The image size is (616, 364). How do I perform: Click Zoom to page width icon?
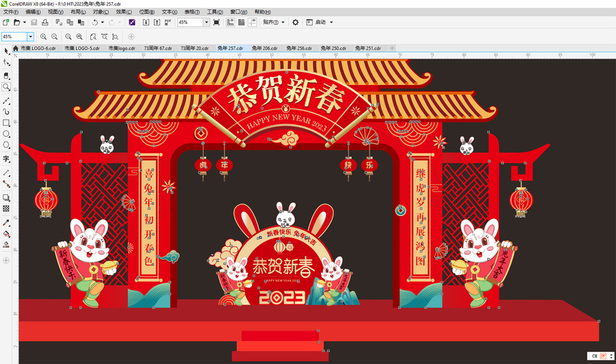[x=104, y=36]
